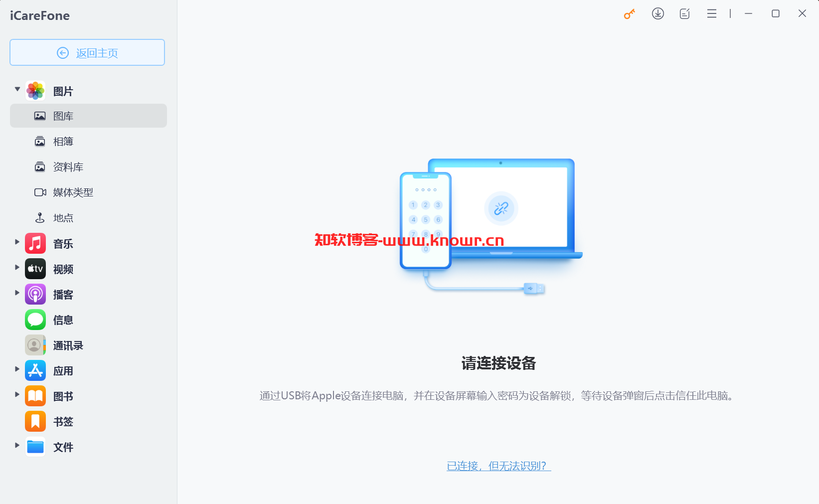Expand the 音乐 tree arrow

point(17,242)
